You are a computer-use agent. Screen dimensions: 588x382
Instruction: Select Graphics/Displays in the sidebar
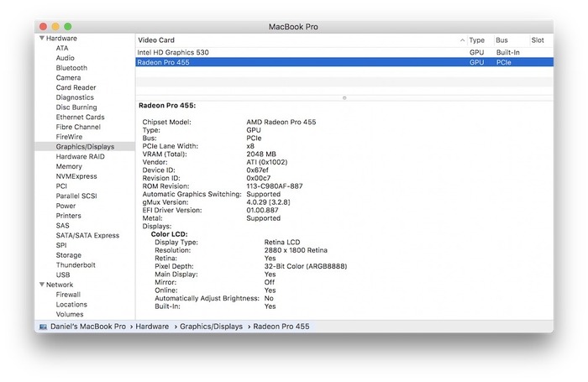click(85, 147)
